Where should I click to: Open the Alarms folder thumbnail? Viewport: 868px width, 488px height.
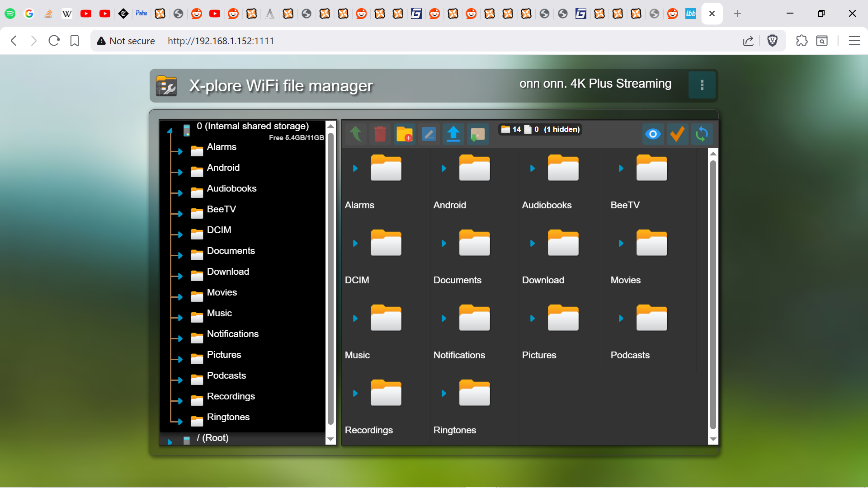pyautogui.click(x=386, y=168)
